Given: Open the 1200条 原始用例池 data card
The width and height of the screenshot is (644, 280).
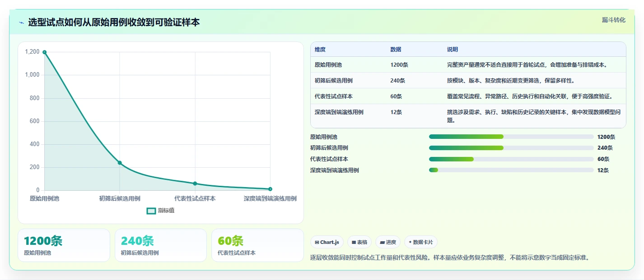Looking at the screenshot, I should [64, 245].
